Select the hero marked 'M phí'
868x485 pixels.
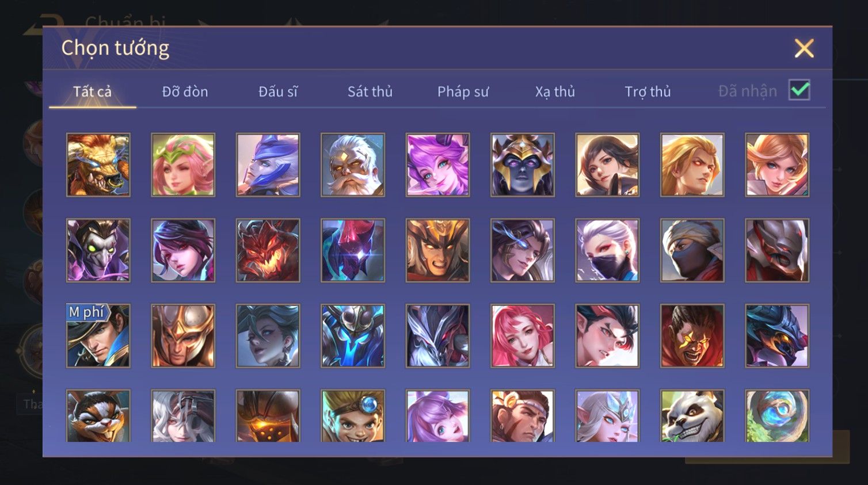pos(98,336)
